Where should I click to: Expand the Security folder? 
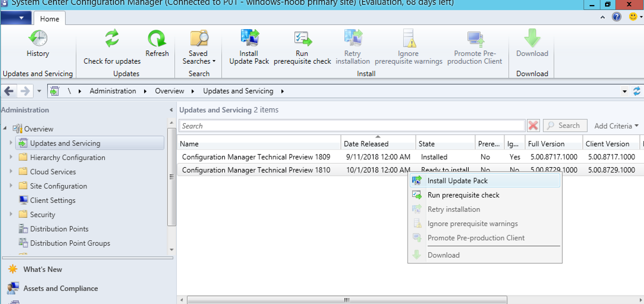click(11, 214)
